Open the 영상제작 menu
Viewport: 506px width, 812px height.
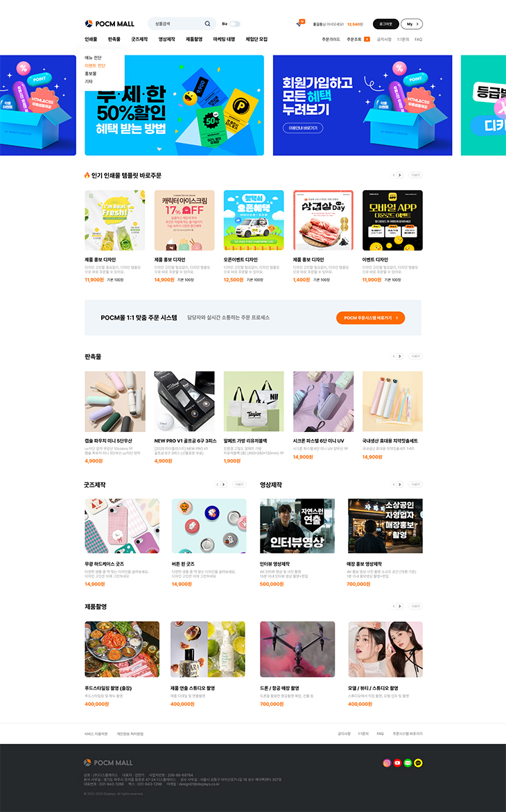167,40
